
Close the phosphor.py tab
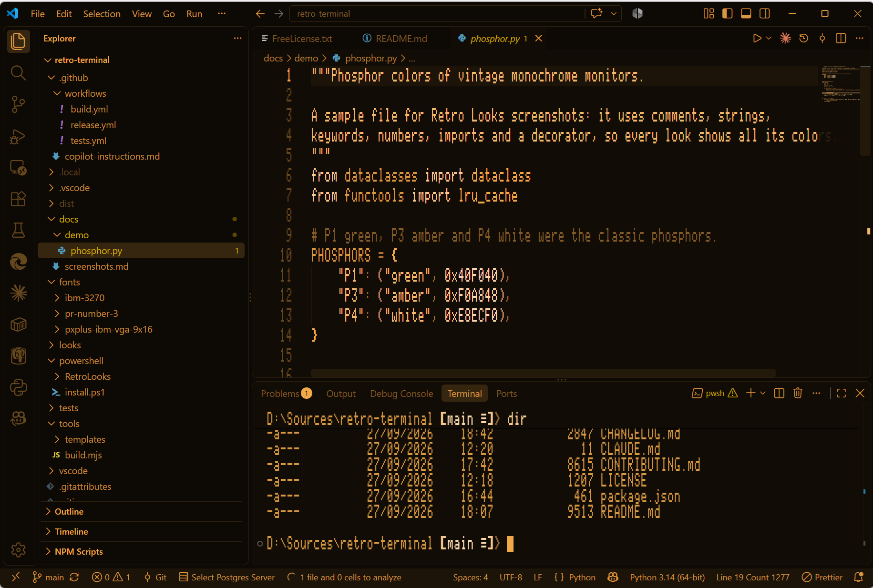tap(539, 38)
